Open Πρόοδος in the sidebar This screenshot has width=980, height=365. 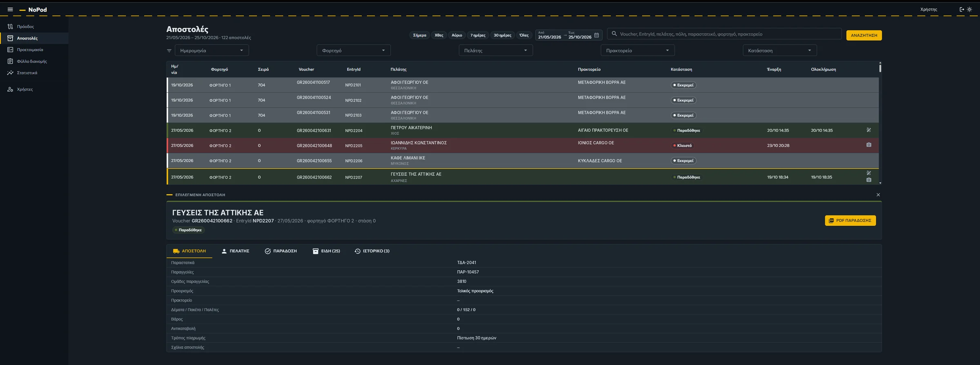[34, 27]
